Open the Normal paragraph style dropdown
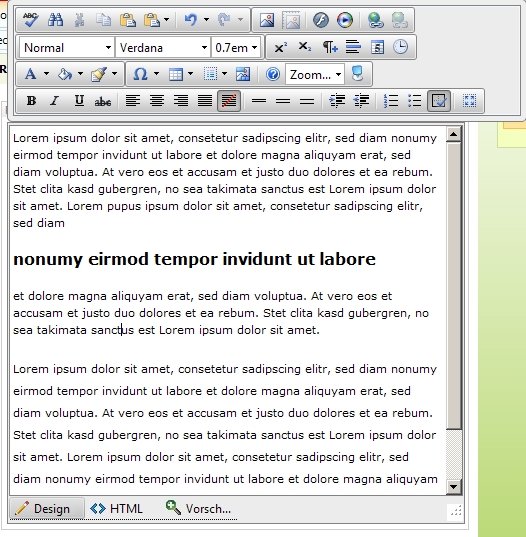The height and width of the screenshot is (537, 526). tap(66, 47)
